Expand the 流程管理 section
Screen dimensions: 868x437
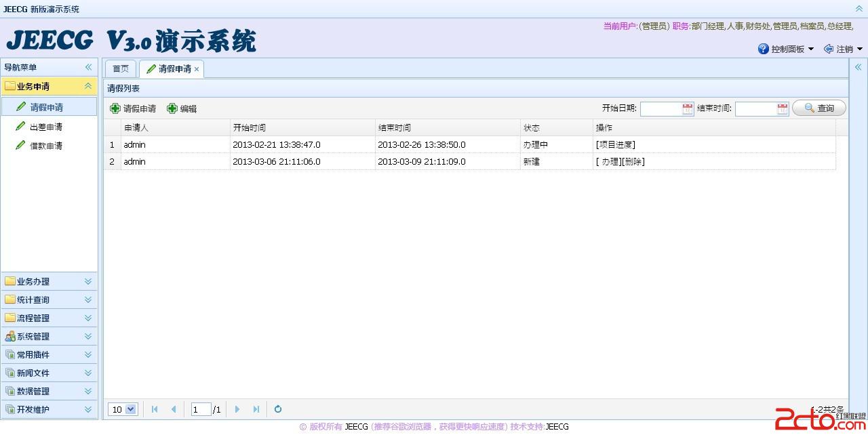(x=88, y=318)
